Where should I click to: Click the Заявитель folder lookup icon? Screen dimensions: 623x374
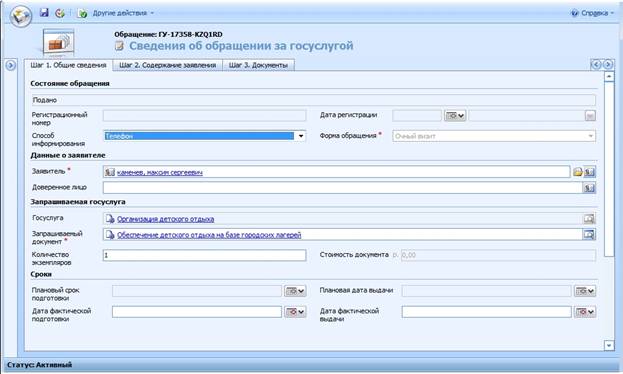point(578,172)
